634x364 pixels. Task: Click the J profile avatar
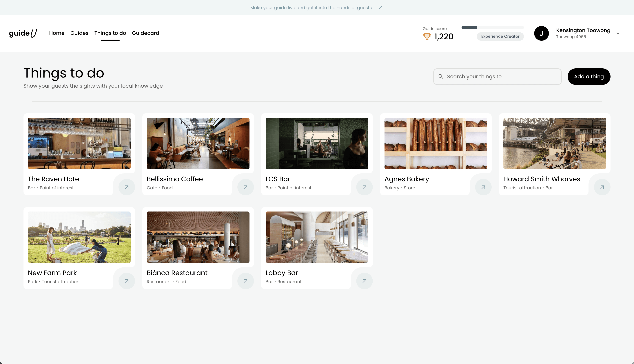(x=541, y=33)
